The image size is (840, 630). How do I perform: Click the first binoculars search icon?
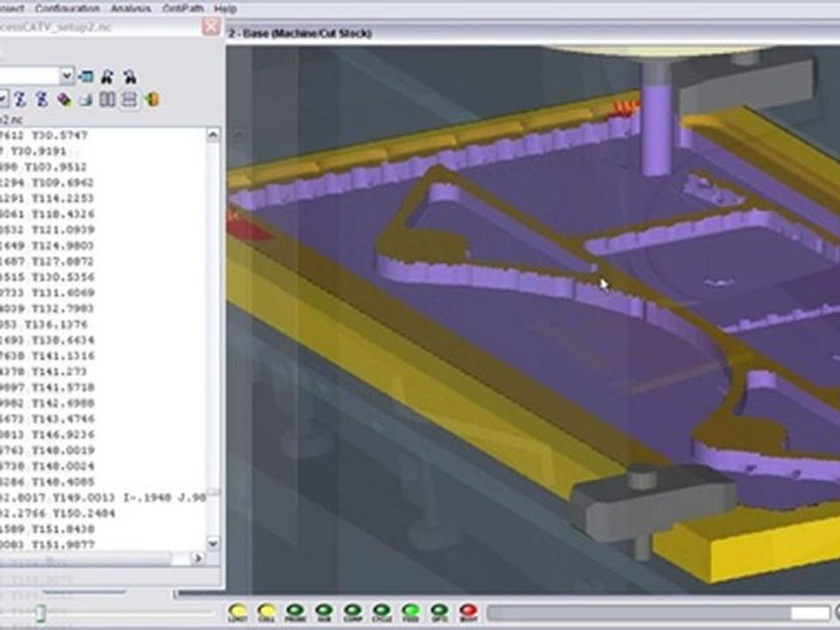[107, 77]
